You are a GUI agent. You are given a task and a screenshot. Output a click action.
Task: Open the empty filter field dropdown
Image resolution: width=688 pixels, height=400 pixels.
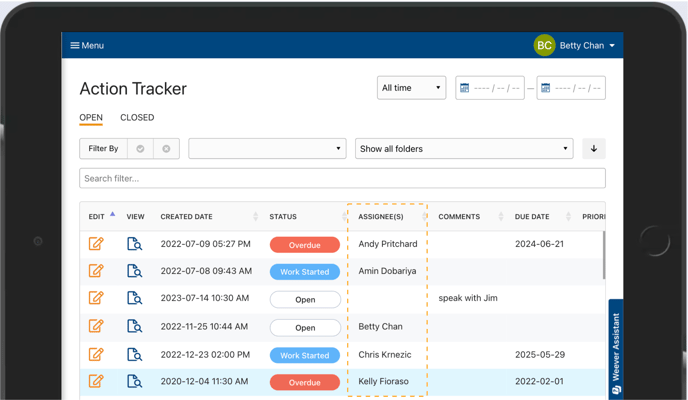[x=267, y=149]
